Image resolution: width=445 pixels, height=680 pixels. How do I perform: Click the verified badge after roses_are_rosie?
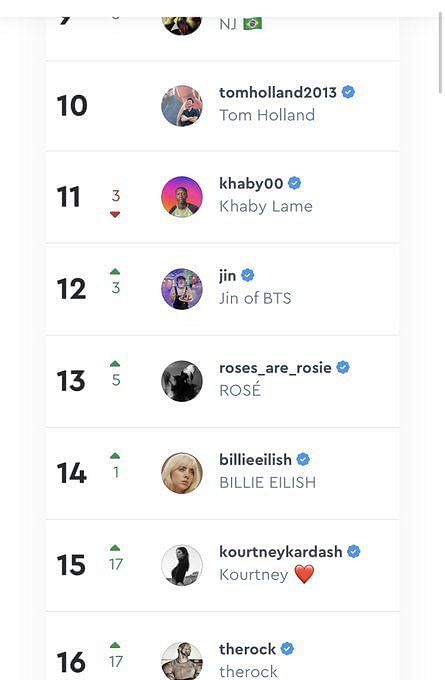coord(343,367)
